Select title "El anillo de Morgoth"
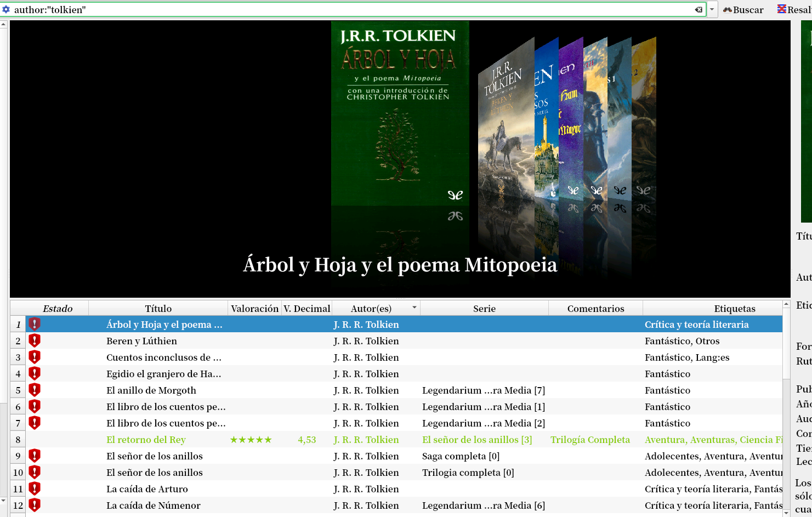This screenshot has height=517, width=812. (x=151, y=390)
